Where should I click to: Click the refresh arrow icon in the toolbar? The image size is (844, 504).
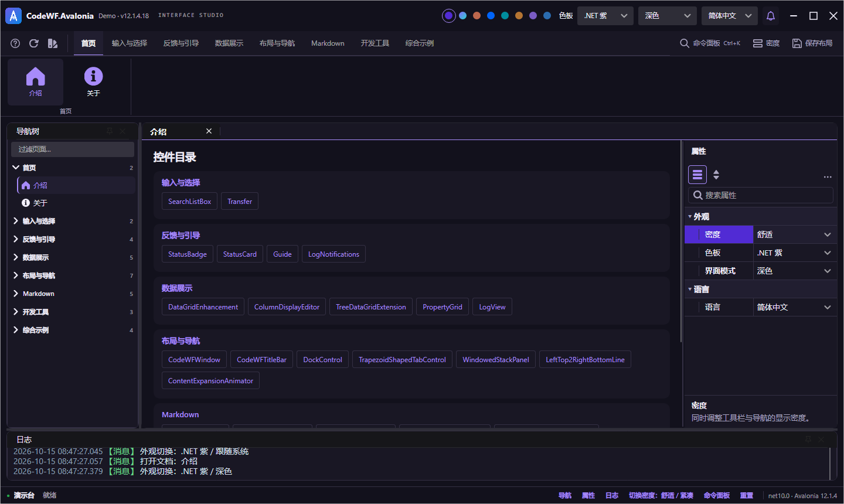[x=34, y=43]
